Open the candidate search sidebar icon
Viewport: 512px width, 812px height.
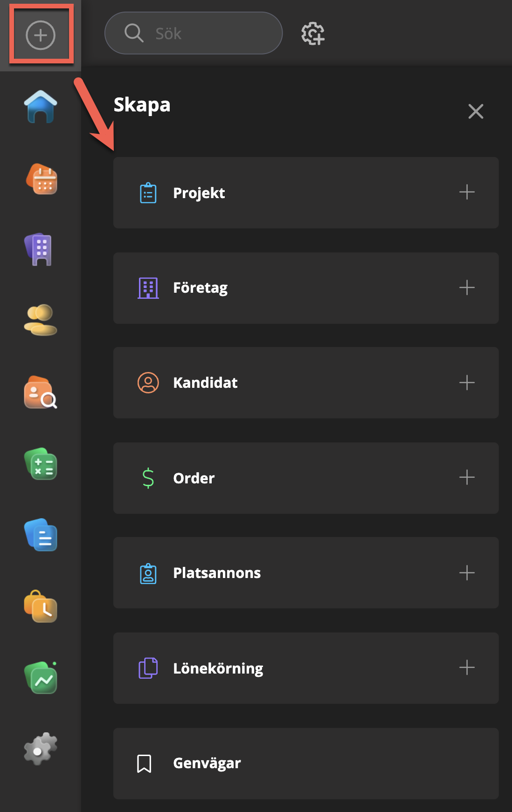click(x=41, y=392)
